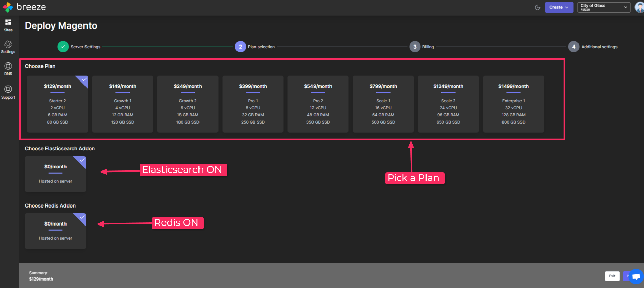Open Settings from the left sidebar

pyautogui.click(x=8, y=47)
